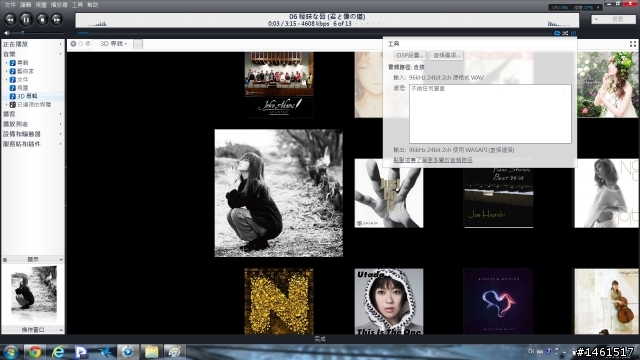Viewport: 640px width, 360px height.
Task: Expand the 專輯 tree node
Action: [7, 63]
